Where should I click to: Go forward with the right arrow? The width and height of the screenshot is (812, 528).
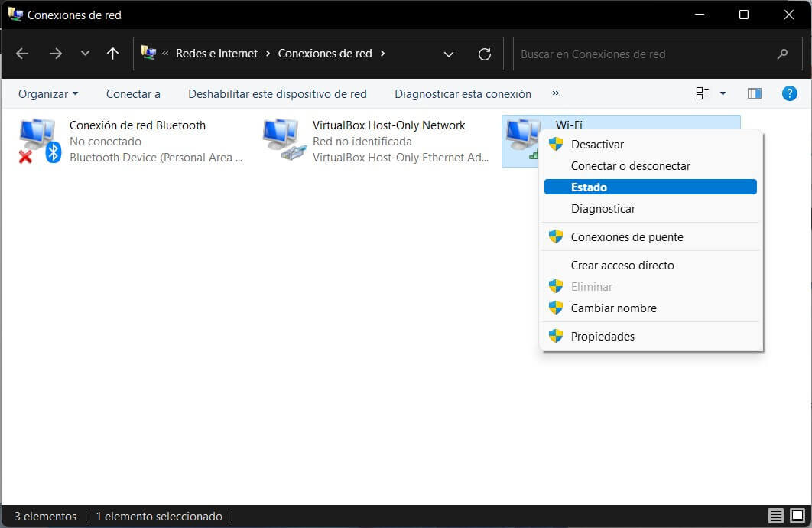pos(55,54)
